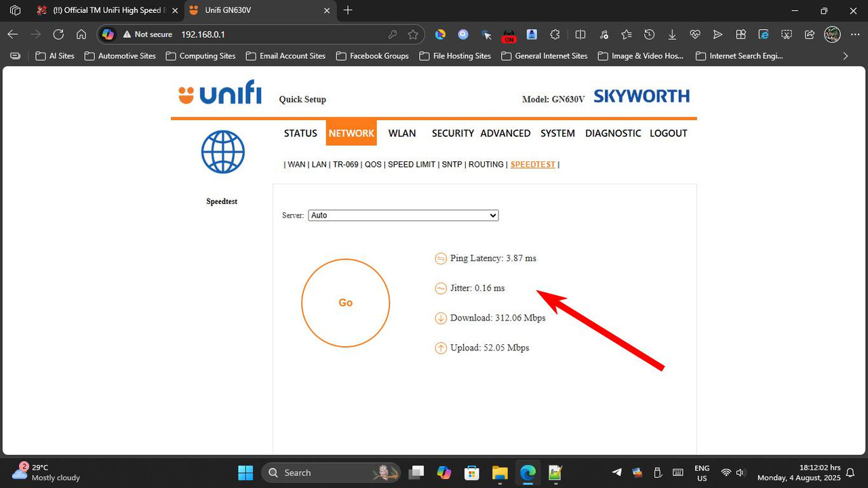The image size is (868, 488).
Task: Open the File Hosting Sites bookmarks folder
Action: tap(455, 56)
